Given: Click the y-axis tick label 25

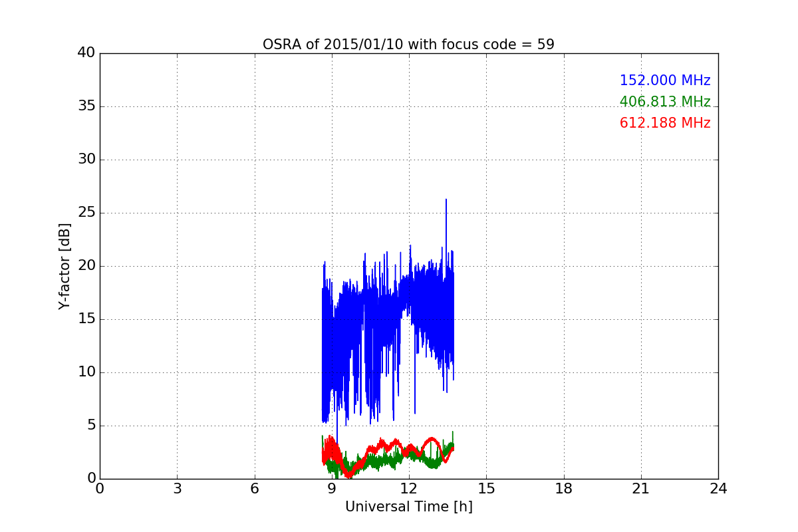Looking at the screenshot, I should pos(86,213).
